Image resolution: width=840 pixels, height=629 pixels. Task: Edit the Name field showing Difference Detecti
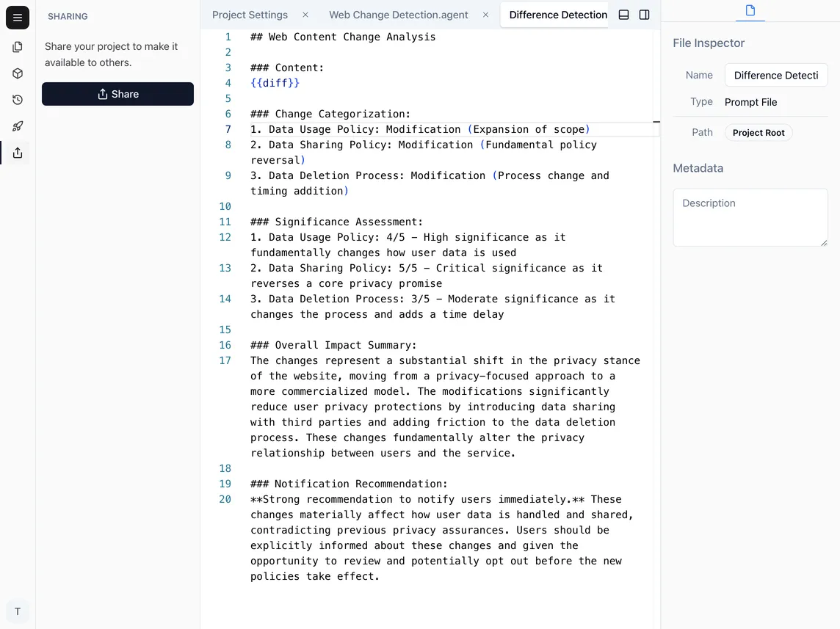[776, 75]
